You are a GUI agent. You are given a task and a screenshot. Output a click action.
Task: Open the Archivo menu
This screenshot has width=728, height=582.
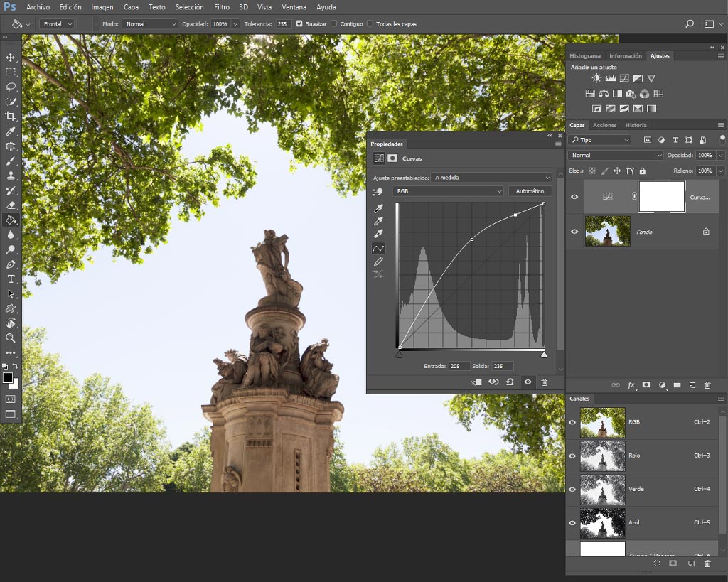[38, 7]
